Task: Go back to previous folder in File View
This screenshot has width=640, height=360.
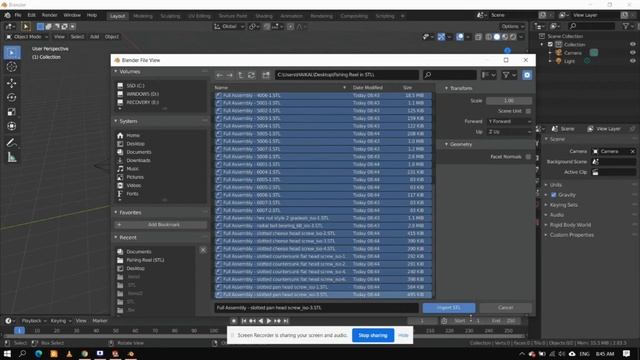Action: (220, 75)
